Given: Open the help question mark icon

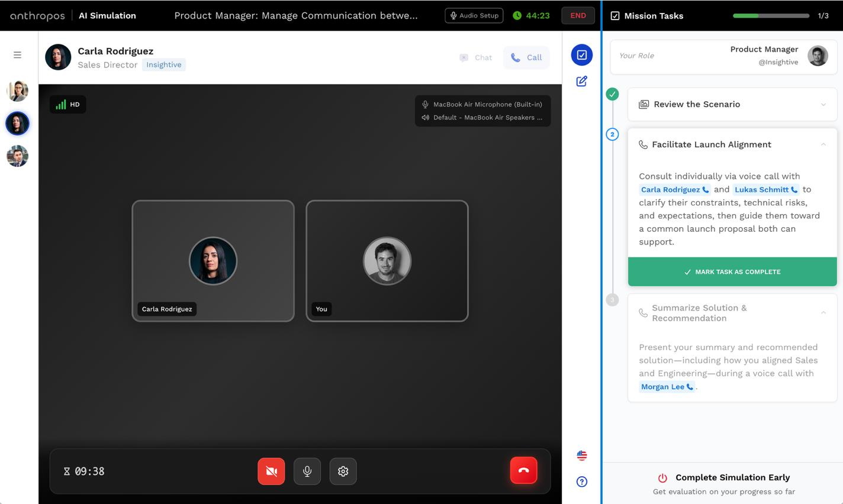Looking at the screenshot, I should tap(582, 482).
